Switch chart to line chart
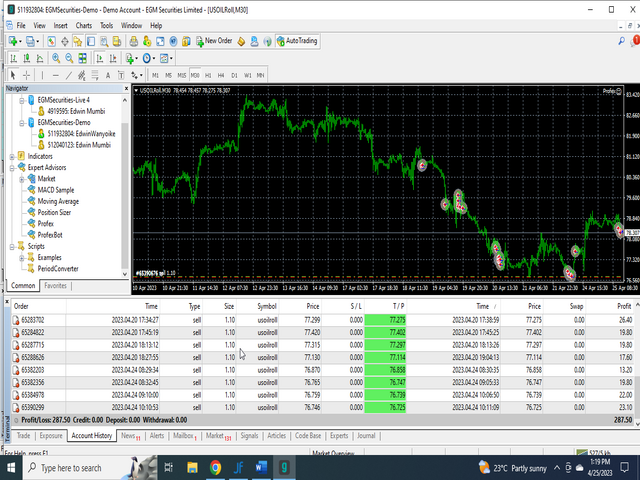Viewport: 640px width, 480px height. tap(40, 58)
